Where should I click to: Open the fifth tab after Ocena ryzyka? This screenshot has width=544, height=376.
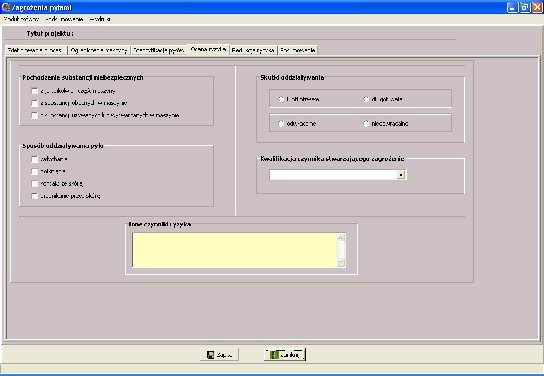(x=253, y=50)
